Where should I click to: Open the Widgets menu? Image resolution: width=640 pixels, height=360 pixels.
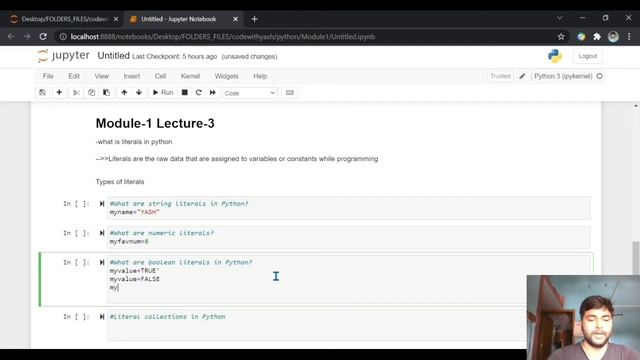pos(227,76)
